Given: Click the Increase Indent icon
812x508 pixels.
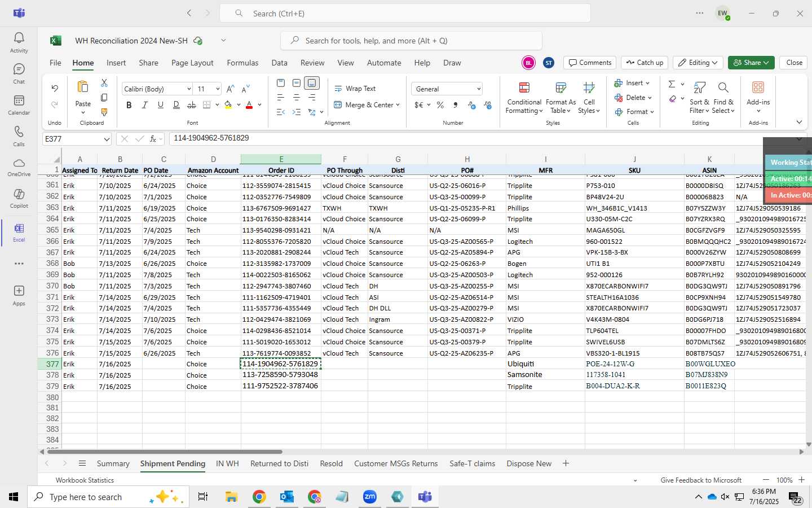Looking at the screenshot, I should [297, 112].
